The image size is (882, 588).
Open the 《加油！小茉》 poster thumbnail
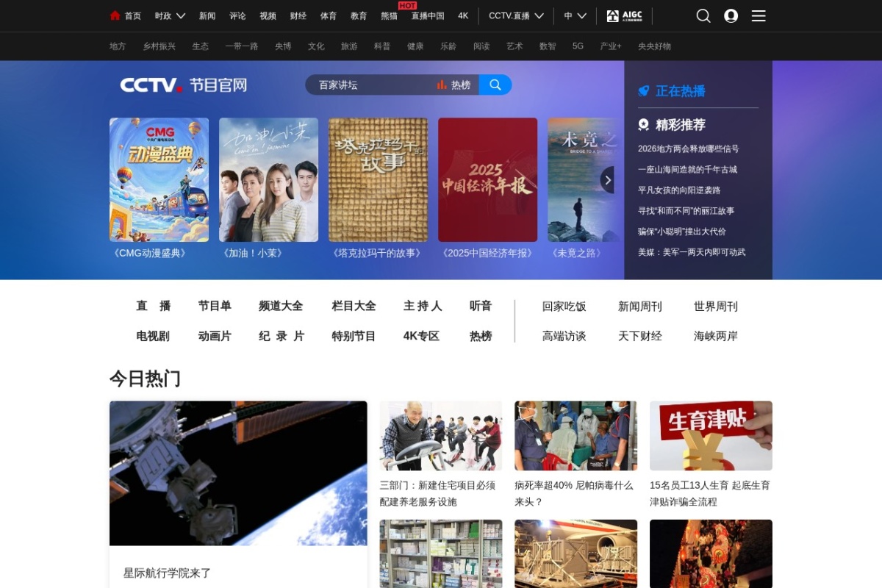(x=268, y=179)
